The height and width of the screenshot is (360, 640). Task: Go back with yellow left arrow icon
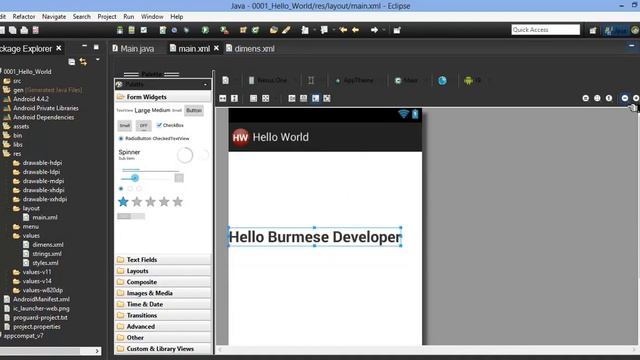pos(356,30)
